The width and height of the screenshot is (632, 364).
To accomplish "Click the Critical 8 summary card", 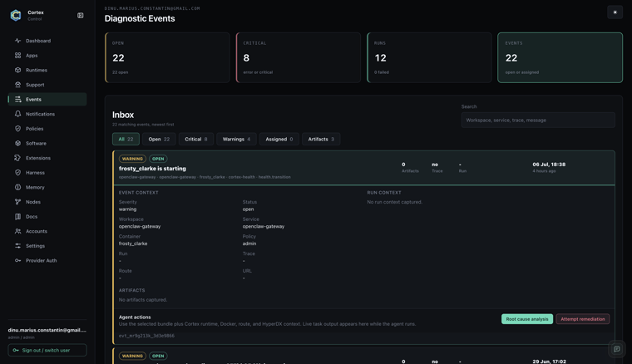I will click(x=299, y=57).
